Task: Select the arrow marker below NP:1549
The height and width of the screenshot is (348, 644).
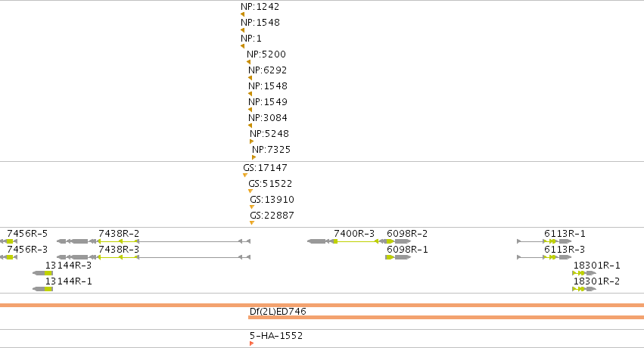Action: (x=250, y=110)
